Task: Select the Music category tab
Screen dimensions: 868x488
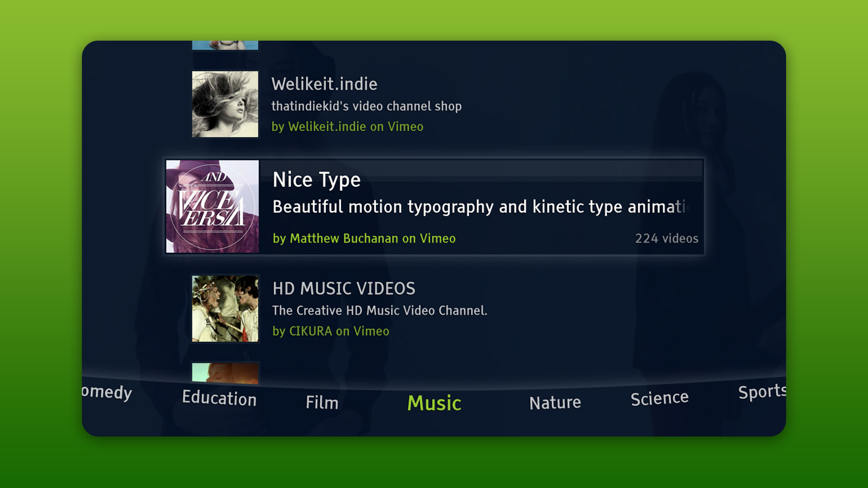Action: pos(434,403)
